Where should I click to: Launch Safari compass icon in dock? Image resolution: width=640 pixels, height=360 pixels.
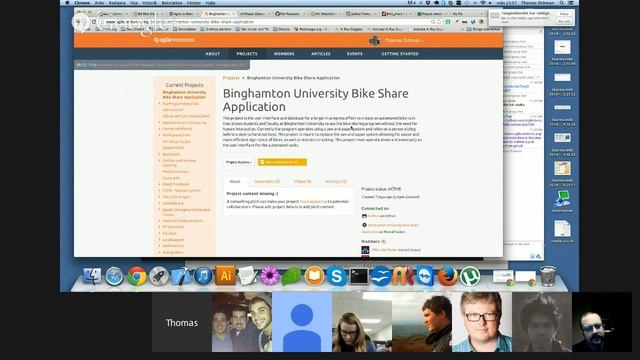pos(114,277)
